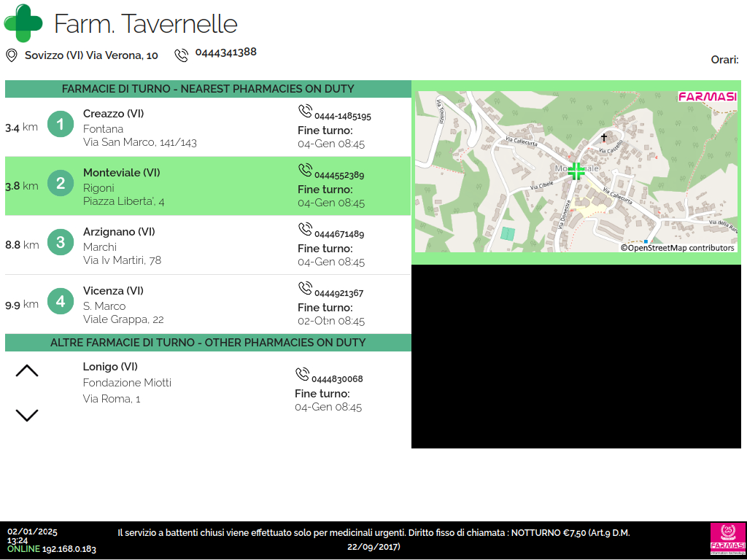Viewport: 747px width, 560px height.
Task: Click the Arzignano phone number 0444671489
Action: (x=338, y=234)
